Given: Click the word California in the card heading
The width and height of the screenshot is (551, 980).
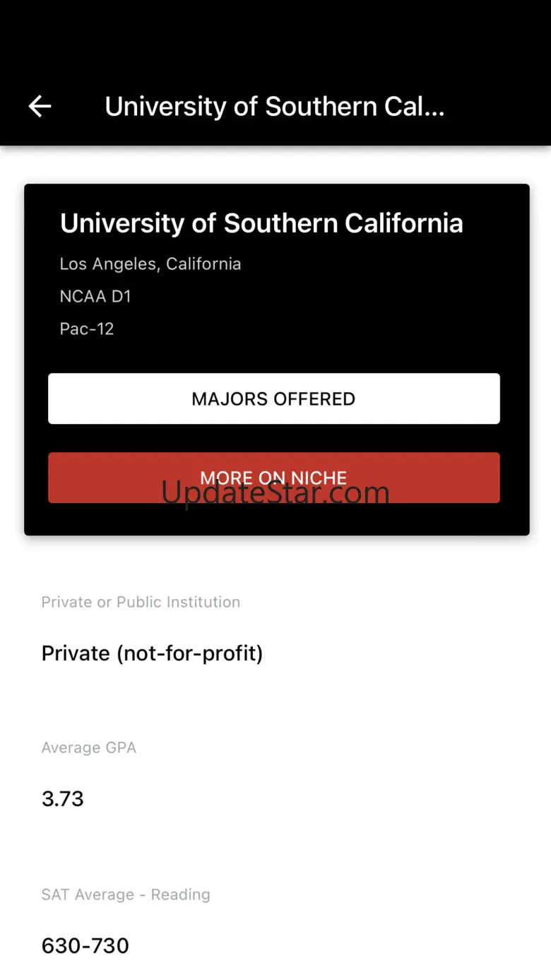Looking at the screenshot, I should point(403,223).
